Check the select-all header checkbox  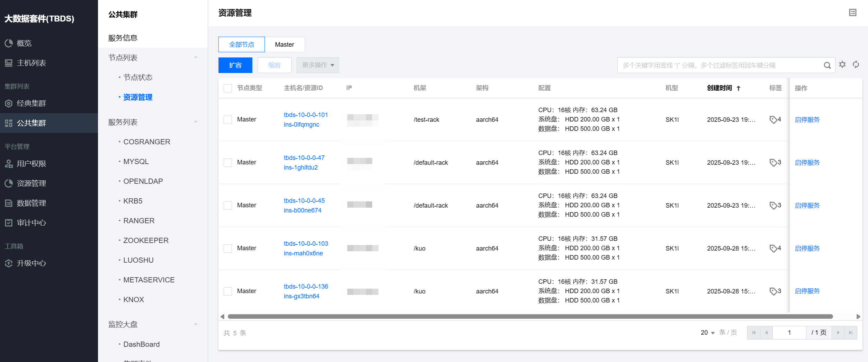click(228, 88)
